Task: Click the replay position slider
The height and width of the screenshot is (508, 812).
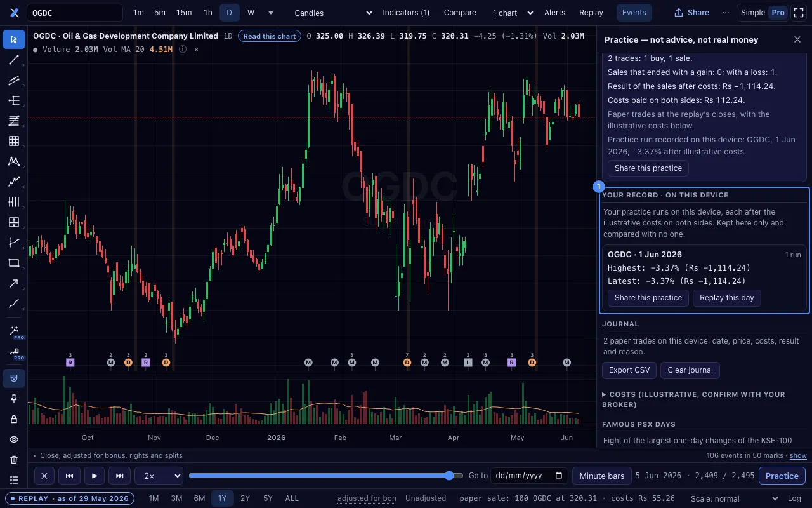Action: 326,476
